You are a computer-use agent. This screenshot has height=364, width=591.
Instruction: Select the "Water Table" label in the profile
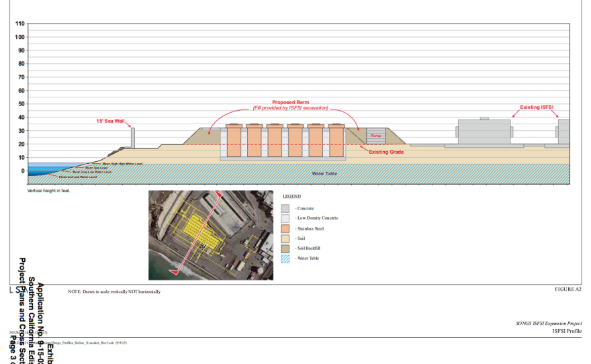(325, 173)
